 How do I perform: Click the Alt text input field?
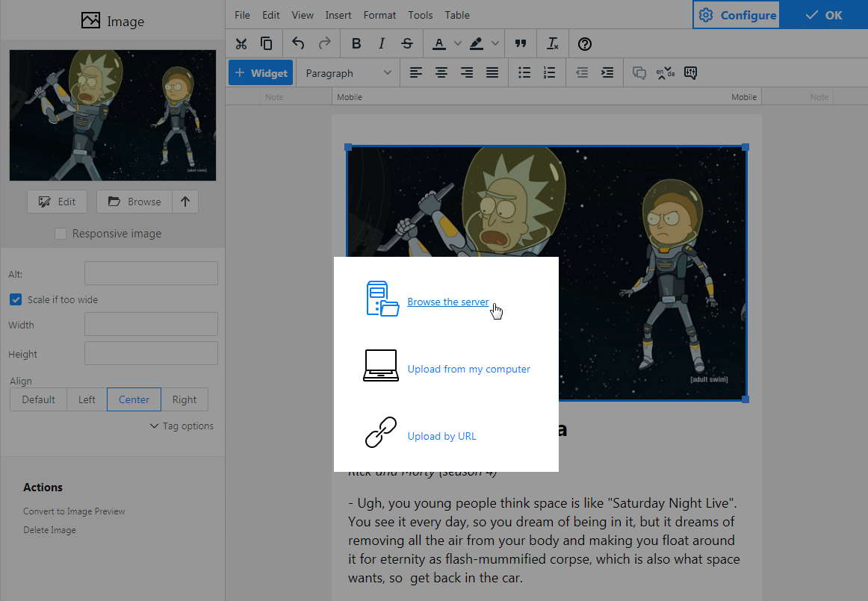[x=151, y=273]
